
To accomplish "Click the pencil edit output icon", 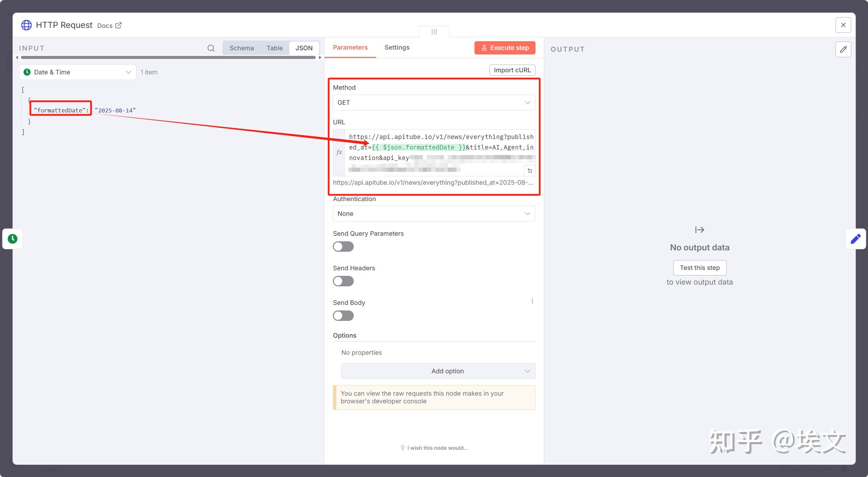I will pos(843,49).
